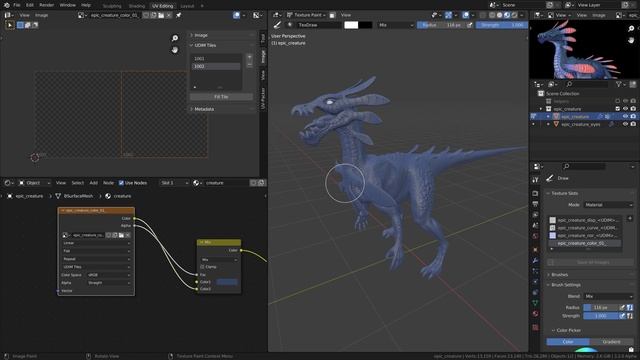Open the Render menu
Image resolution: width=640 pixels, height=360 pixels.
tap(47, 5)
